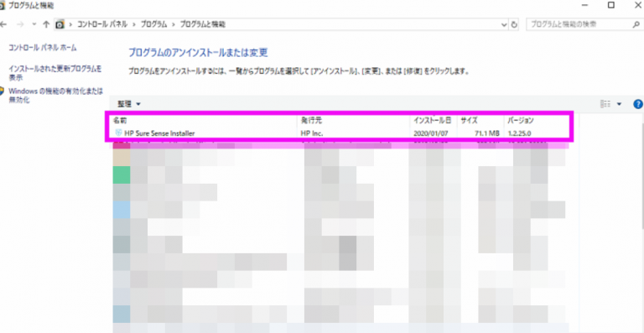
Task: Go up one level with up arrow
Action: 46,24
